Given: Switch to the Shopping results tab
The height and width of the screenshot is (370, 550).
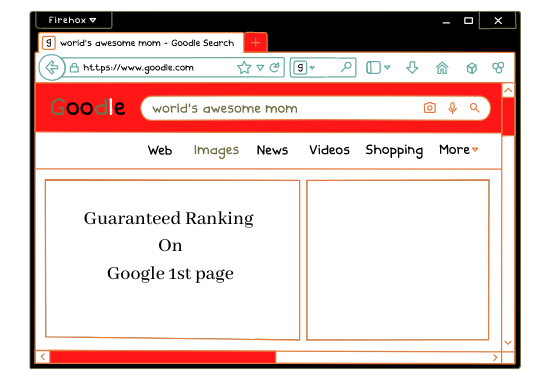Looking at the screenshot, I should click(394, 150).
